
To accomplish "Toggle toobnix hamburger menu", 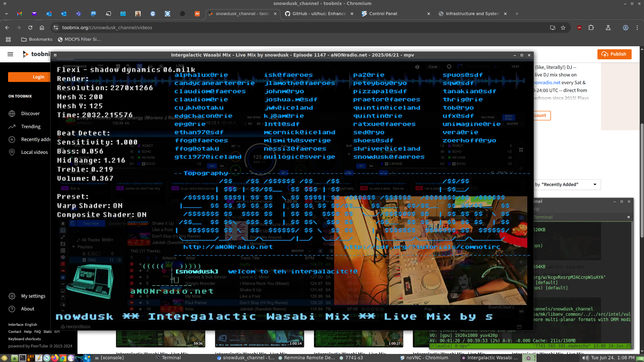I will click(10, 54).
